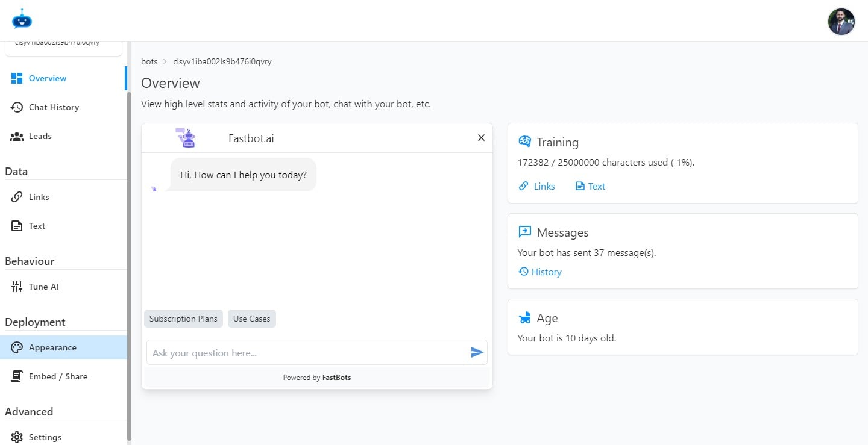Open History link in Messages card
Image resolution: width=868 pixels, height=445 pixels.
(546, 272)
